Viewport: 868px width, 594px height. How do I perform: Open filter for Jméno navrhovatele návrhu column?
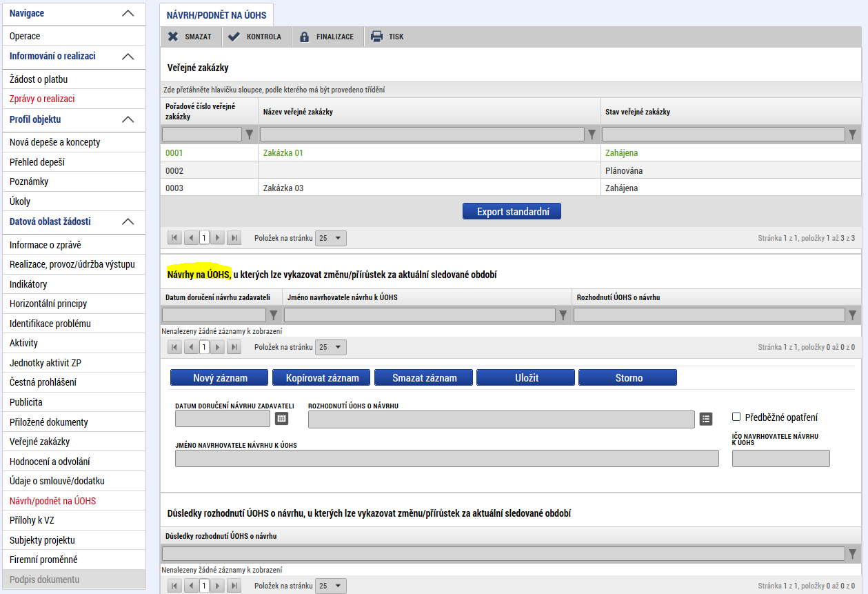[x=563, y=315]
